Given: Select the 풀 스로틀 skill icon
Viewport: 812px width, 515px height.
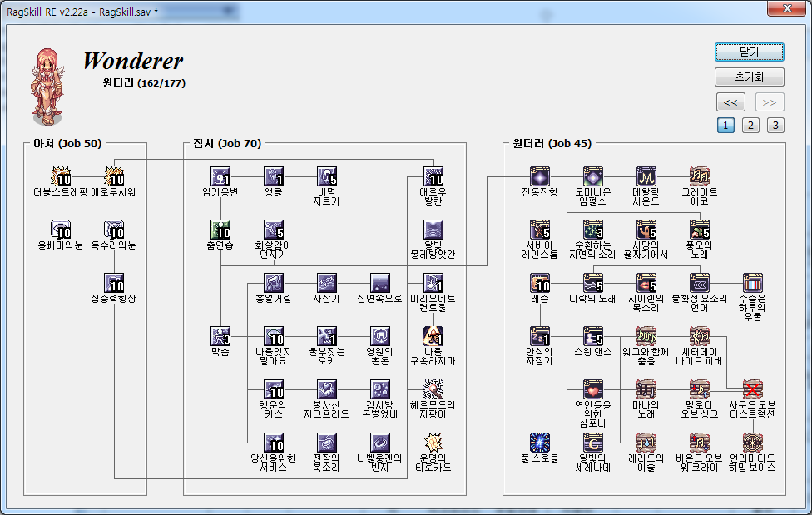Looking at the screenshot, I should tap(540, 443).
